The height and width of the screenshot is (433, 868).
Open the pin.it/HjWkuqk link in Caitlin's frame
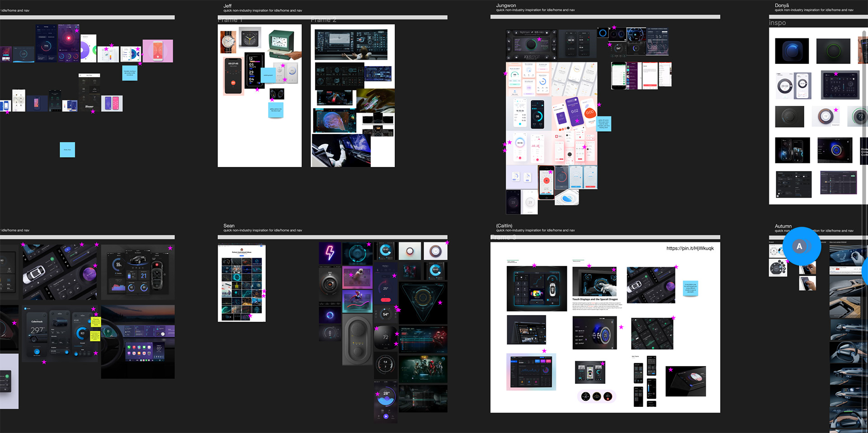coord(690,248)
